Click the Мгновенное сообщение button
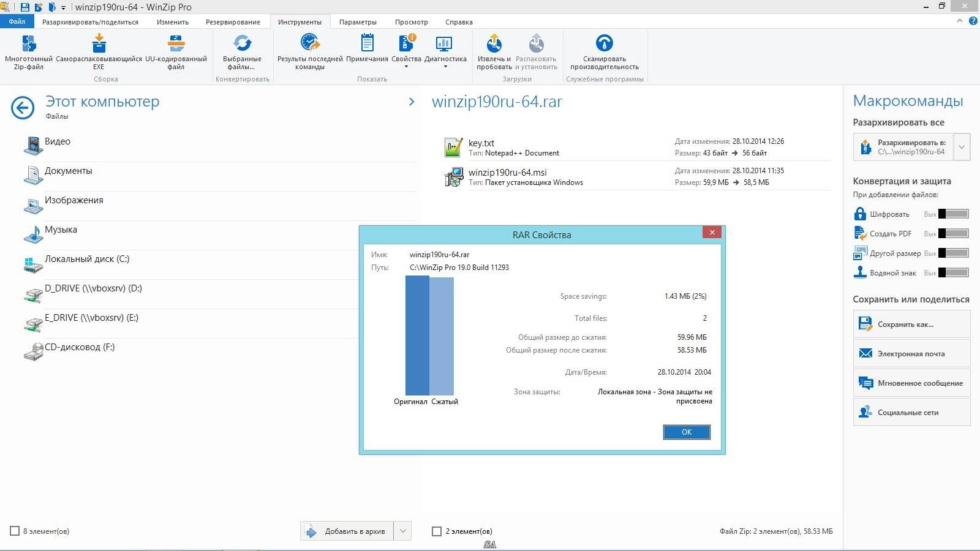 911,383
